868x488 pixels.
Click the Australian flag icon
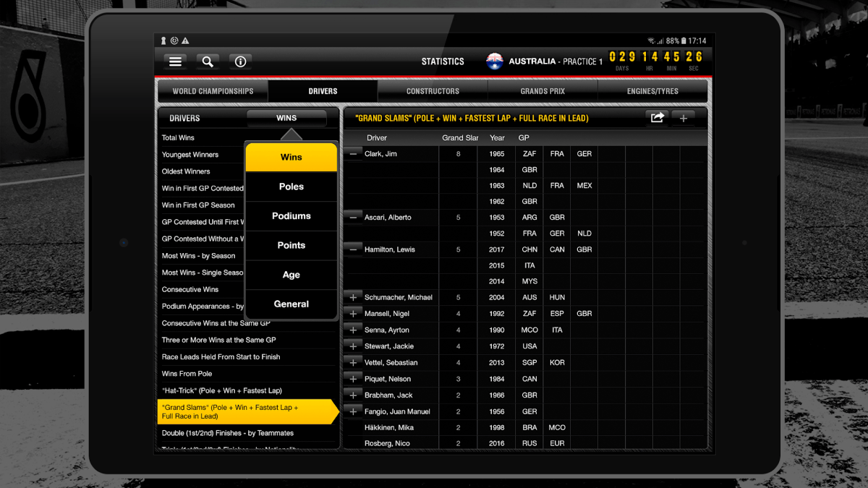click(x=495, y=61)
